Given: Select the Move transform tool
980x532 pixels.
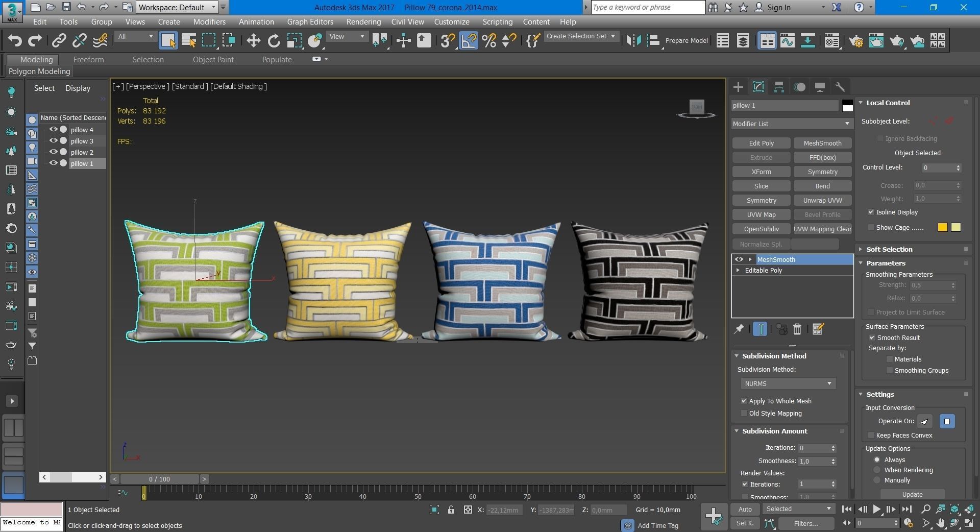Looking at the screenshot, I should [253, 41].
